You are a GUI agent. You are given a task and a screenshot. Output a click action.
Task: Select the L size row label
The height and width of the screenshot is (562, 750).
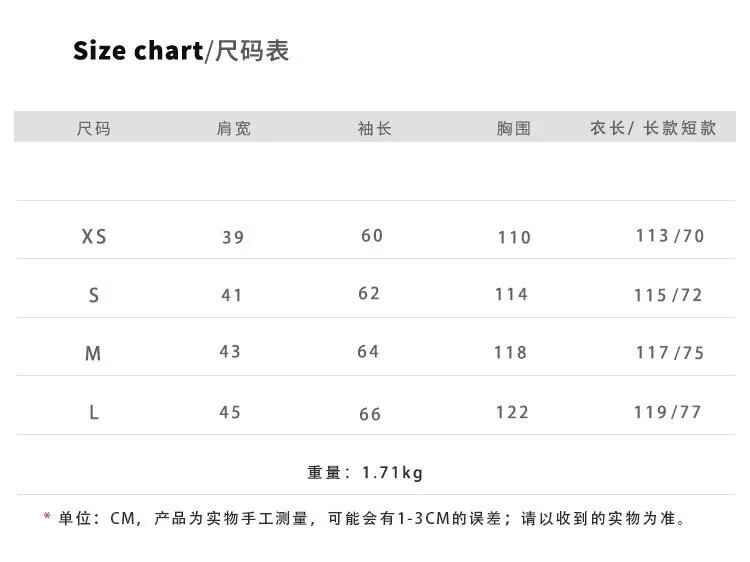pyautogui.click(x=94, y=412)
